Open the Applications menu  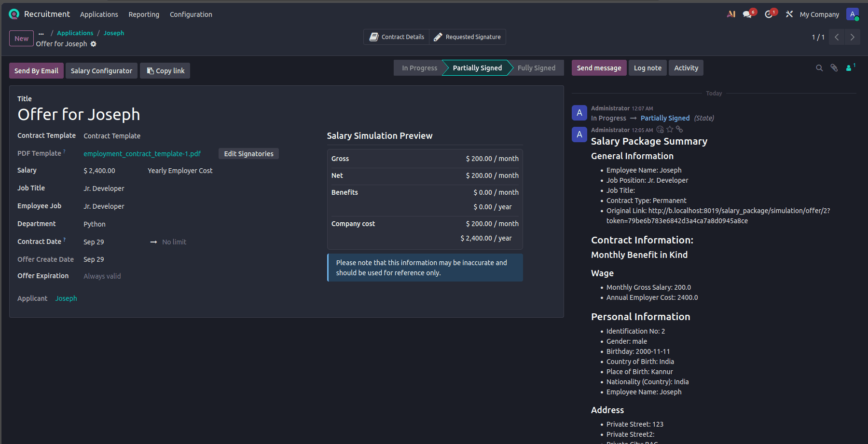tap(99, 14)
